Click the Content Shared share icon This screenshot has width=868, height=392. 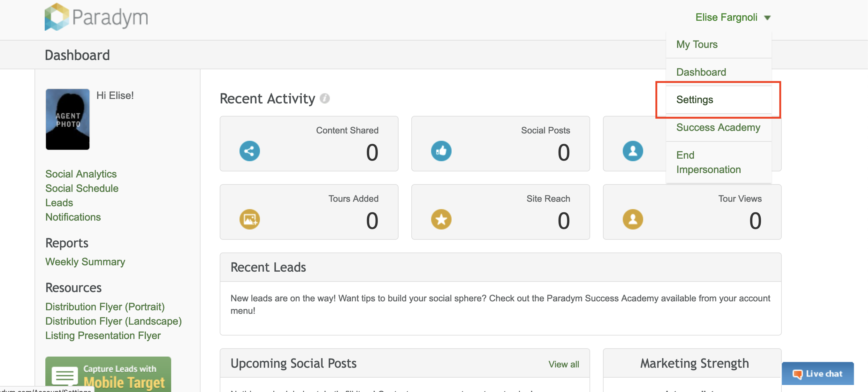tap(249, 151)
